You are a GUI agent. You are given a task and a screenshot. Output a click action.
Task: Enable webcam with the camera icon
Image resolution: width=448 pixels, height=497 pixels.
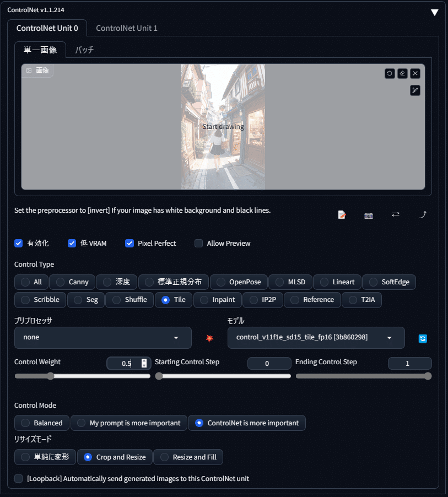(369, 215)
